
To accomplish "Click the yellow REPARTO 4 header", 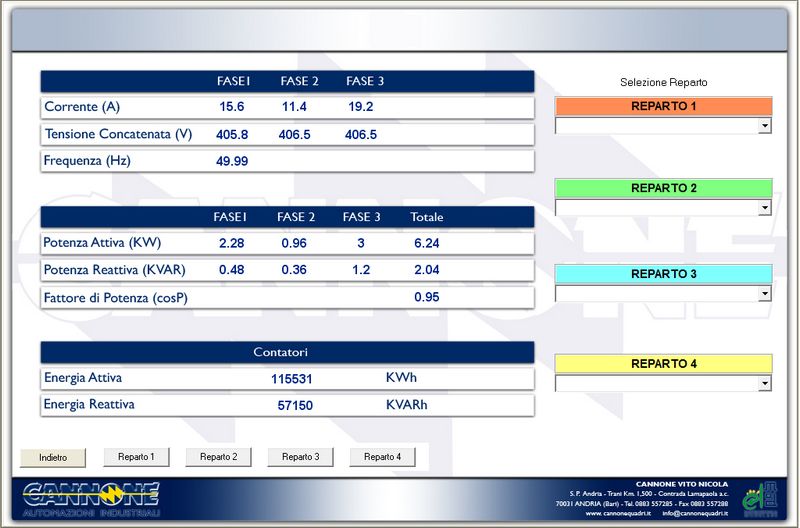I will [663, 364].
